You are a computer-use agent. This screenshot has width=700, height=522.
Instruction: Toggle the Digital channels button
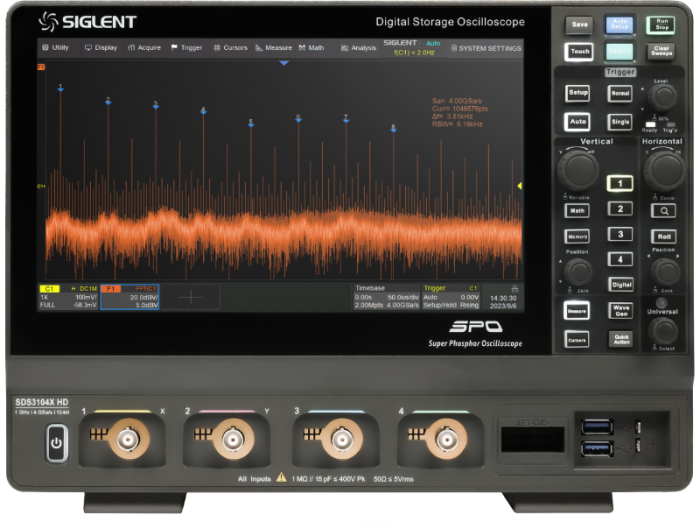pos(621,284)
